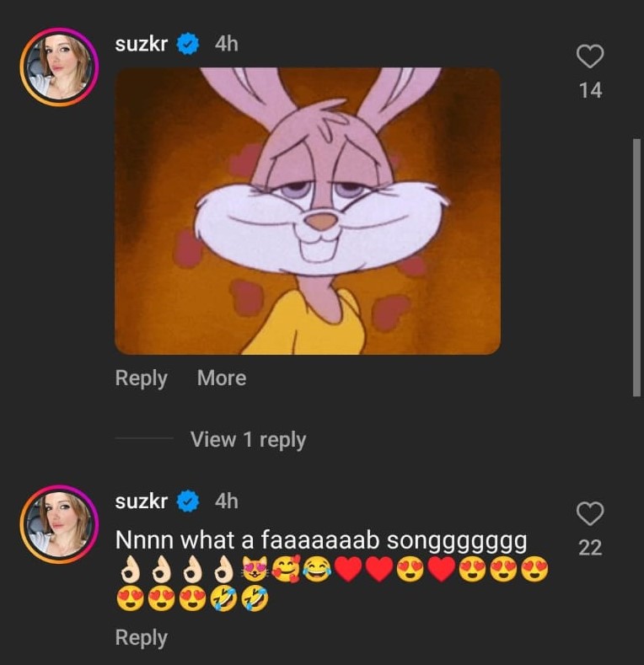
Task: View the 22 likes on the song comment
Action: click(590, 548)
